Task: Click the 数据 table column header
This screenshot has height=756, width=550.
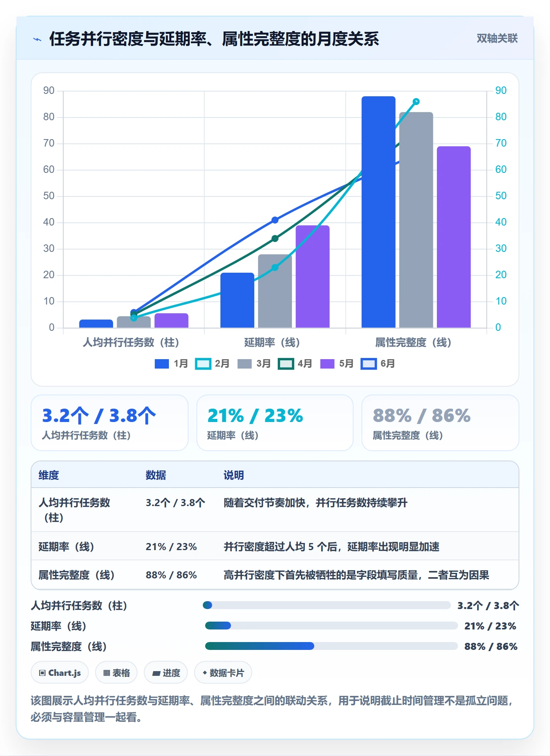Action: pos(156,475)
